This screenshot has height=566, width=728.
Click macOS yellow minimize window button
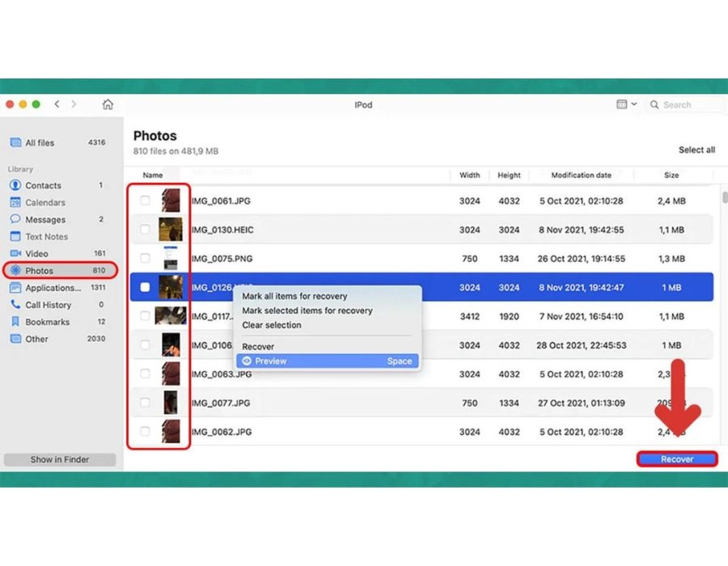[23, 104]
